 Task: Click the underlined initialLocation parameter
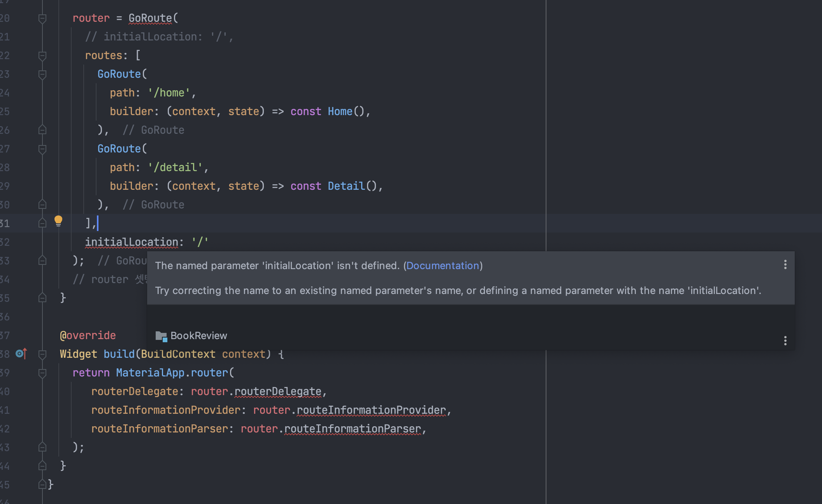point(132,242)
